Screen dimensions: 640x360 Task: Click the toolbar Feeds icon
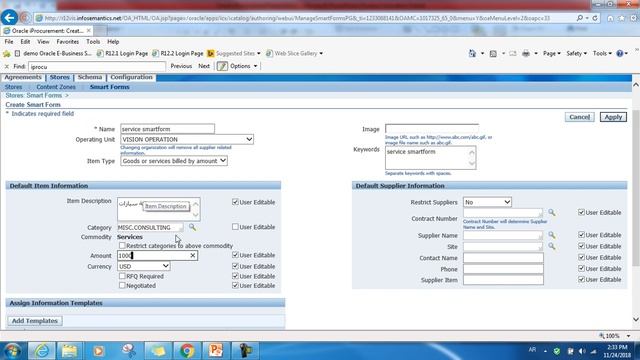point(493,53)
